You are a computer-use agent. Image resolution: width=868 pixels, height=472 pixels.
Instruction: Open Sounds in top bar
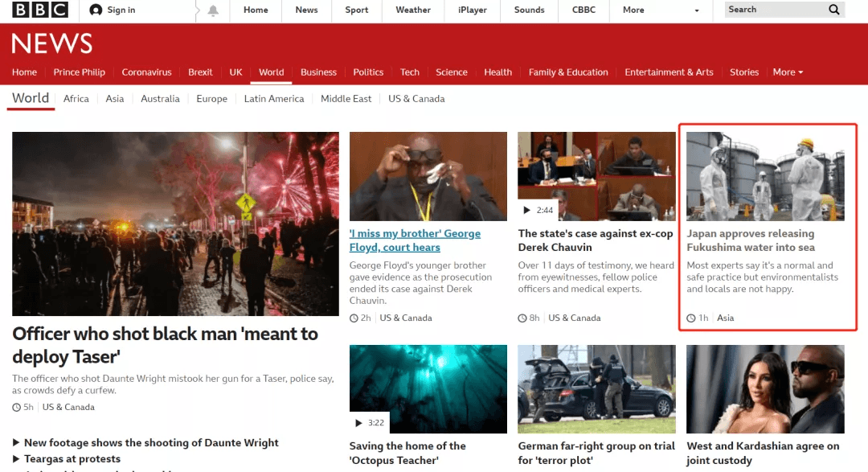529,10
